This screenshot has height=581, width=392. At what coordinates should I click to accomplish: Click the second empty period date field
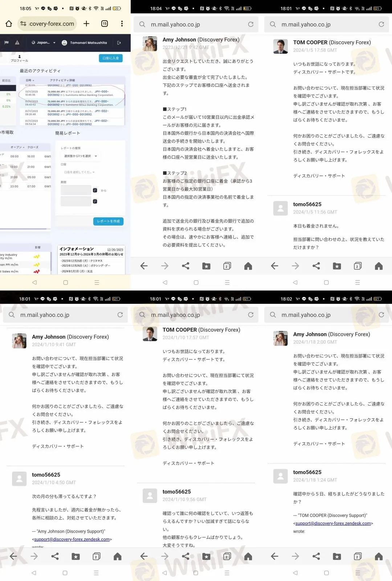(76, 201)
